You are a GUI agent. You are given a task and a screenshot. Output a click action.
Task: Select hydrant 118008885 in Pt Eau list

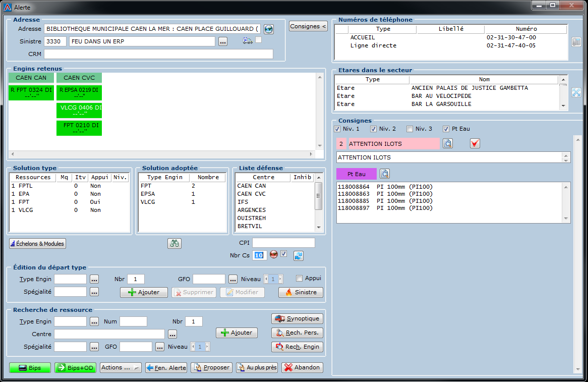pos(385,201)
